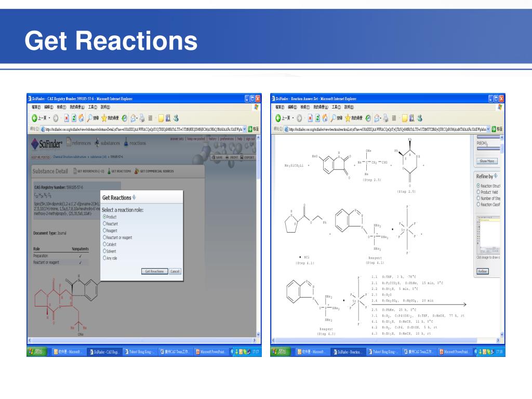Open the 'preferences' link in SciFinder header
Viewport: 532px width, 399px height.
click(x=227, y=139)
